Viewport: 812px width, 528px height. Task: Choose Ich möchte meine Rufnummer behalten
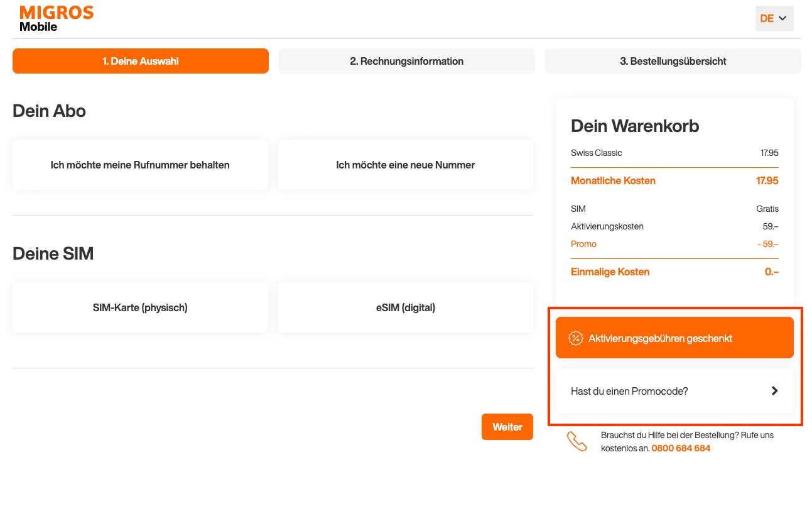click(140, 165)
